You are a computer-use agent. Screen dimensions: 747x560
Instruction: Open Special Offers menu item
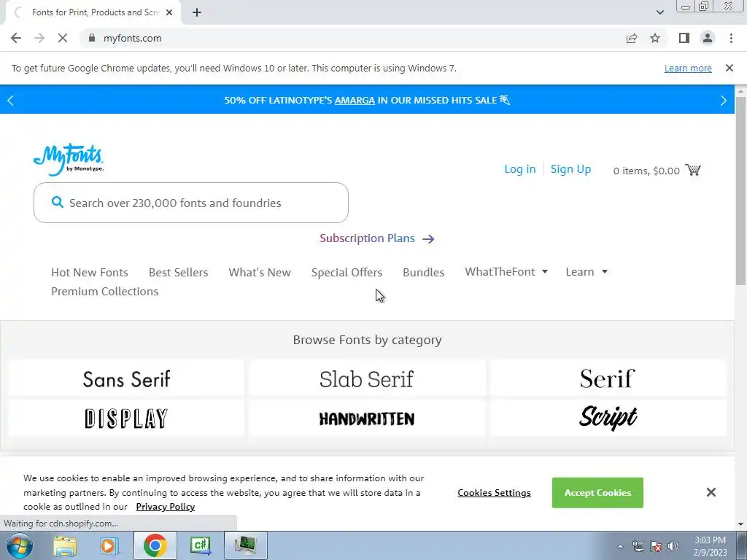tap(347, 273)
